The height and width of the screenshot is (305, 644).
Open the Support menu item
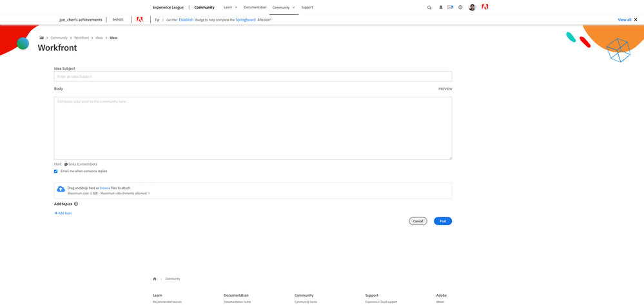[x=307, y=8]
